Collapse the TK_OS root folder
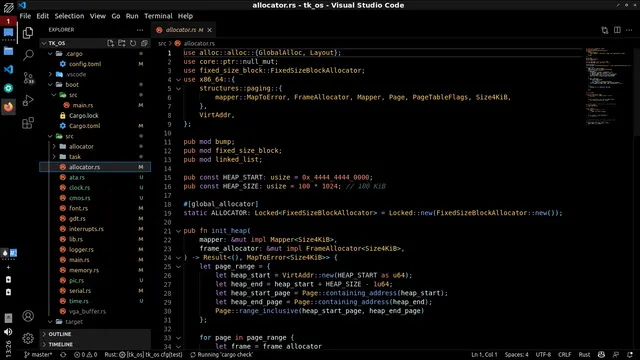This screenshot has width=640, height=360. [x=44, y=43]
